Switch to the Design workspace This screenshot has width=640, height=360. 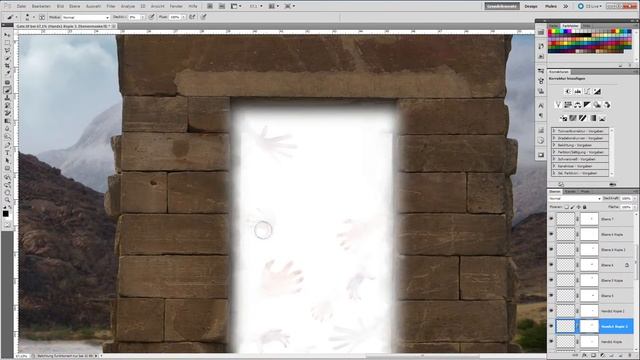pos(531,6)
